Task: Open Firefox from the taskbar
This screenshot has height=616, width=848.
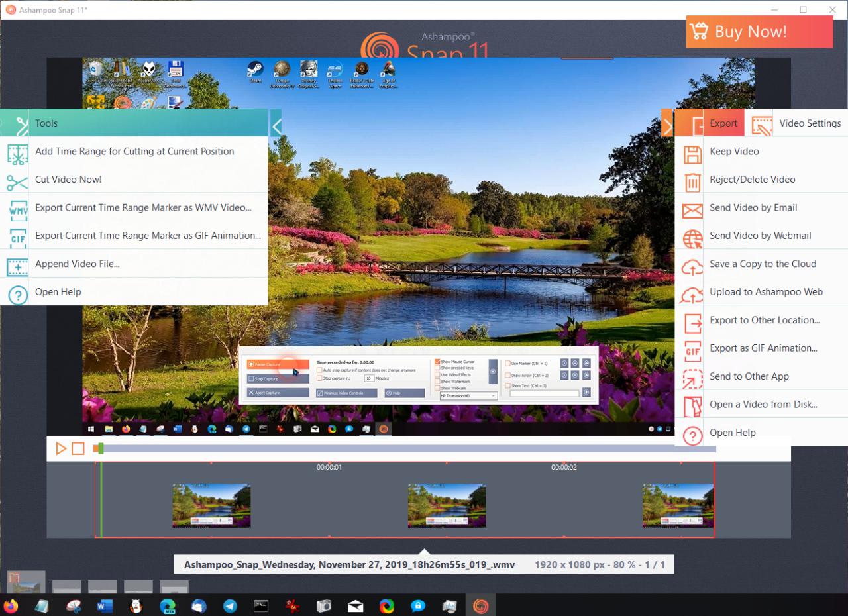Action: pos(11,606)
